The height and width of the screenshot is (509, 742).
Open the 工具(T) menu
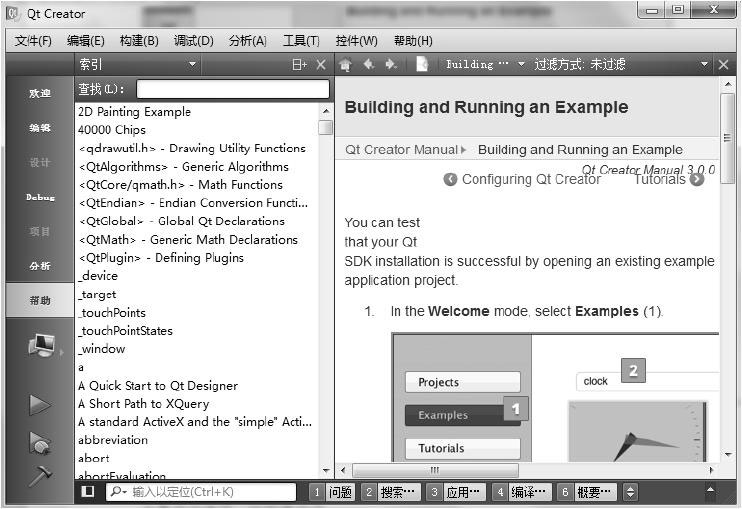pyautogui.click(x=301, y=41)
